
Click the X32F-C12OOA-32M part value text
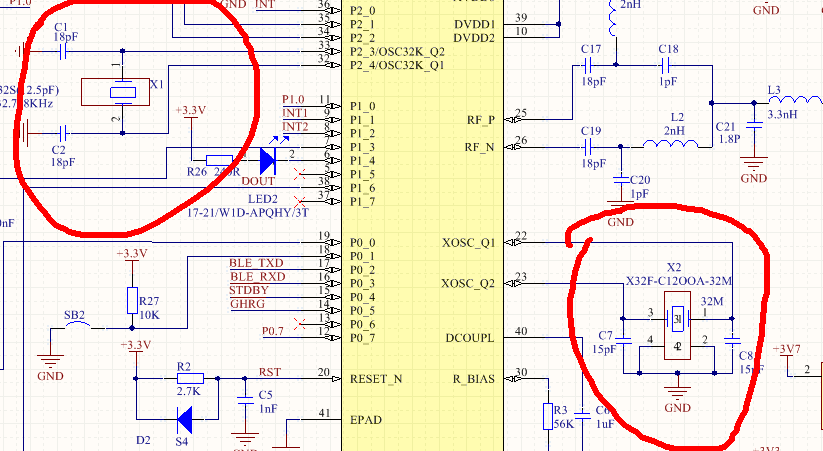click(678, 281)
